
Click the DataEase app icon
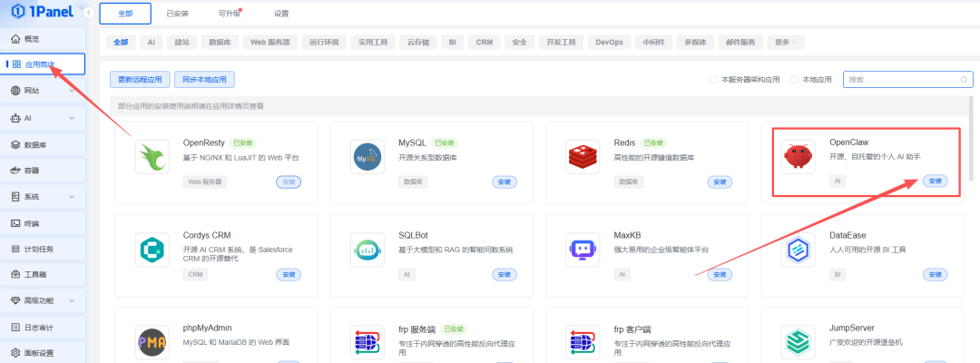coord(799,250)
